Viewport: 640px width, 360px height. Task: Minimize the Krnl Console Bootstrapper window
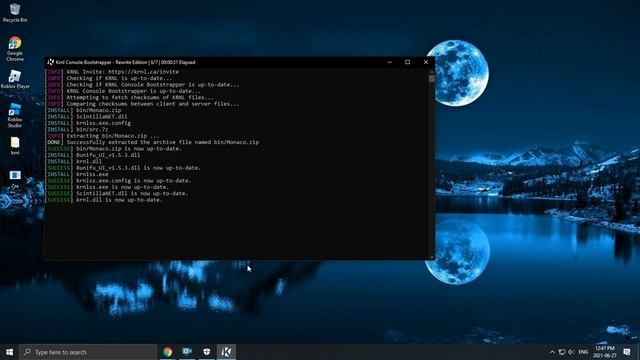coord(389,62)
